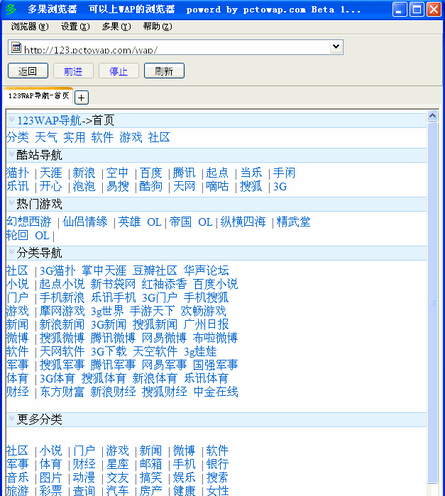Open the 浏览器 menu
445x496 pixels.
pyautogui.click(x=30, y=26)
